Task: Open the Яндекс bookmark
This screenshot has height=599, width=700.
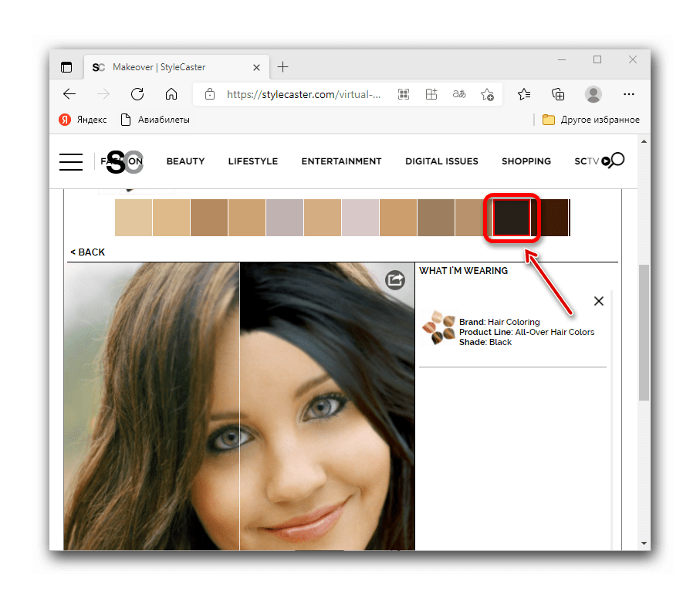Action: point(83,120)
